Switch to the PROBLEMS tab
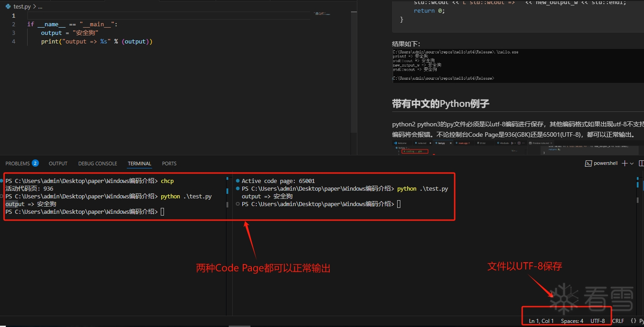644x327 pixels. click(x=18, y=163)
